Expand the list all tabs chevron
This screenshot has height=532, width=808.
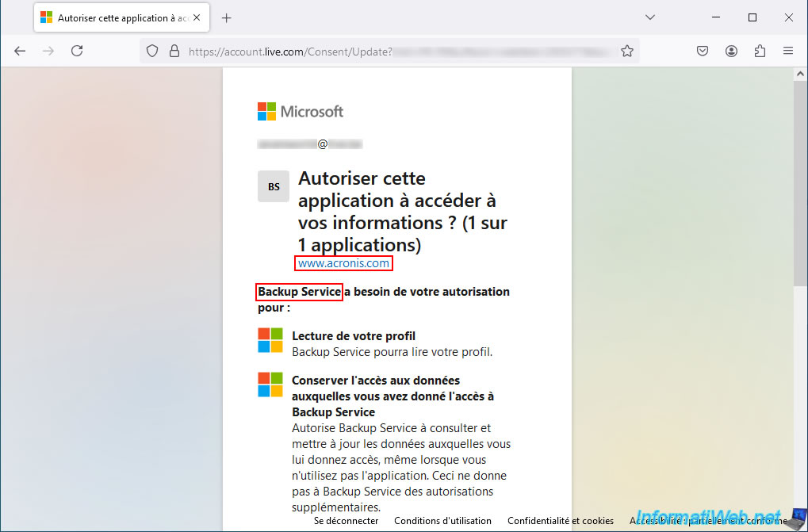pyautogui.click(x=650, y=17)
